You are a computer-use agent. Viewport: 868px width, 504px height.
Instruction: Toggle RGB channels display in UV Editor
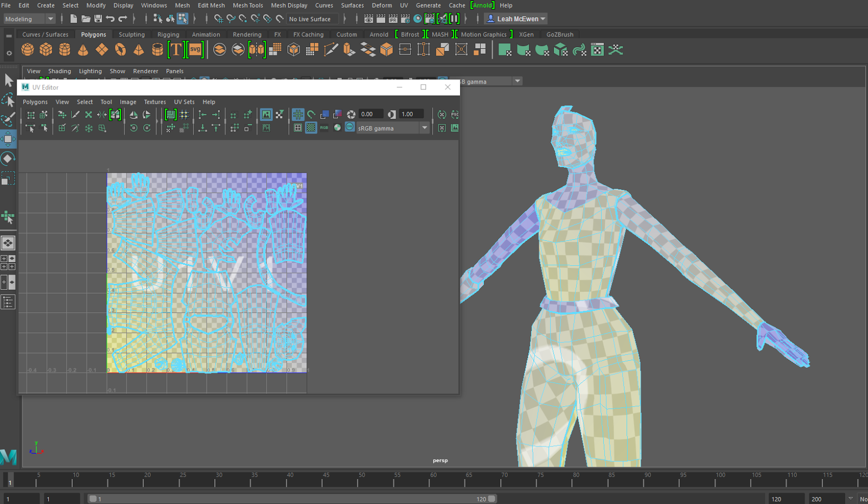click(323, 127)
